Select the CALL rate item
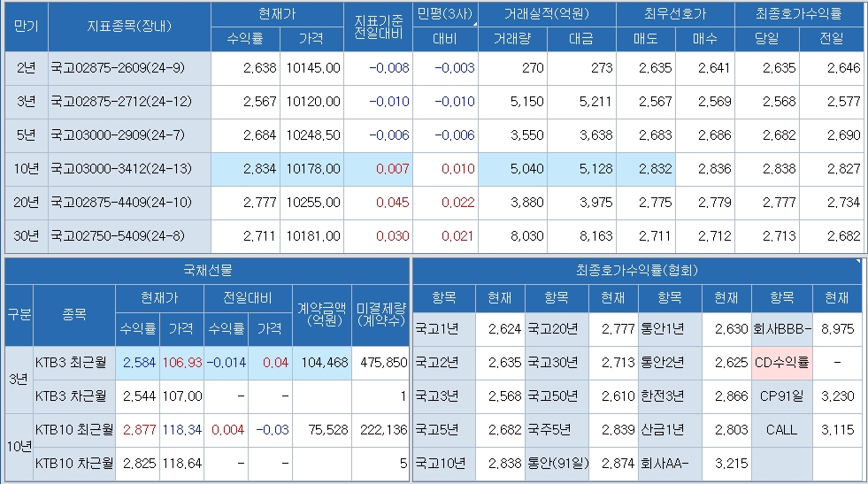The image size is (868, 484). click(x=781, y=430)
